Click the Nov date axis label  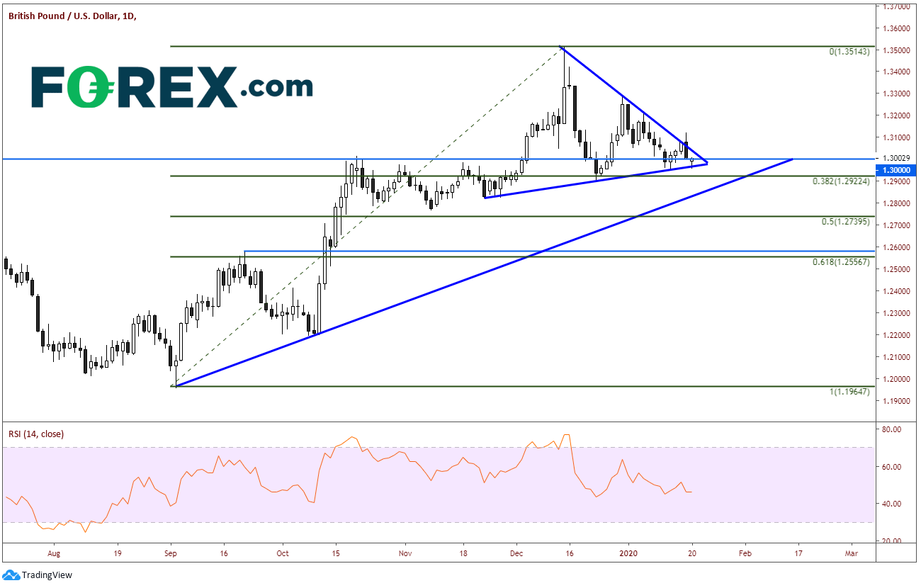(x=405, y=553)
